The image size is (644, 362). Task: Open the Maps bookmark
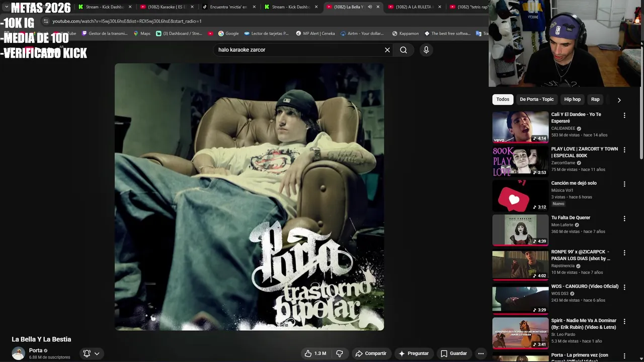click(x=142, y=34)
